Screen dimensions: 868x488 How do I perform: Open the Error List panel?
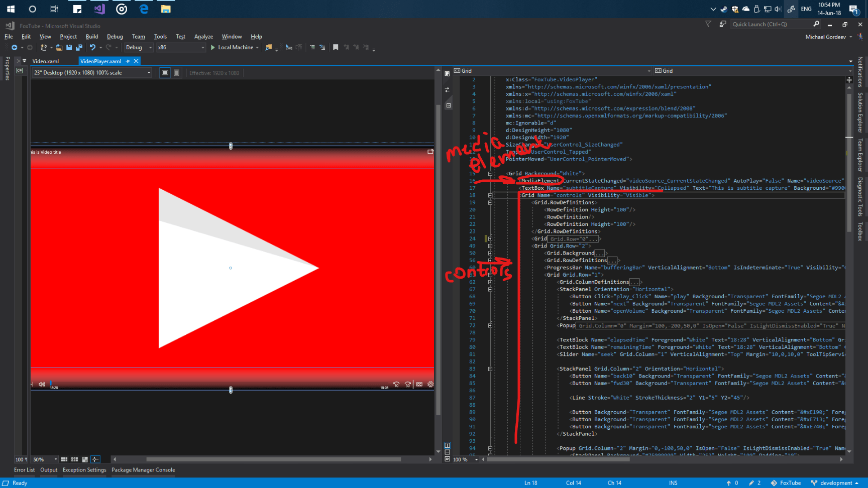coord(25,470)
